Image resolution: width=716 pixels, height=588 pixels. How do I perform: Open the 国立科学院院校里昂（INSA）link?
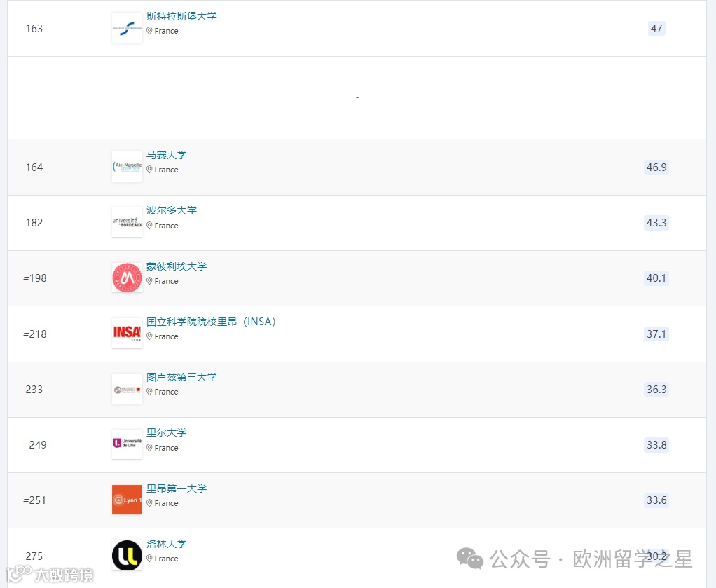pos(212,322)
